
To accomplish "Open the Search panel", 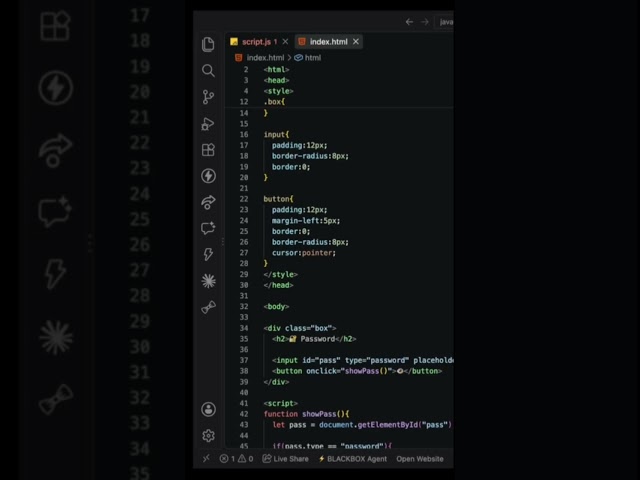I will (208, 71).
